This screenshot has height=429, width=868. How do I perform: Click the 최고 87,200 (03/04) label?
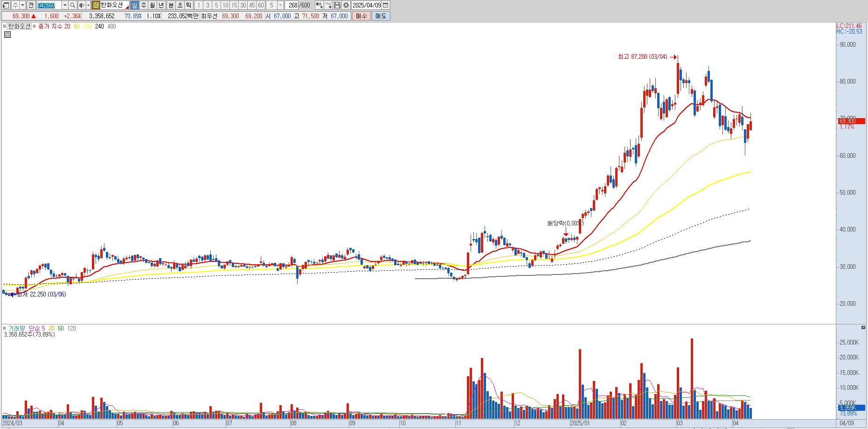coord(642,56)
